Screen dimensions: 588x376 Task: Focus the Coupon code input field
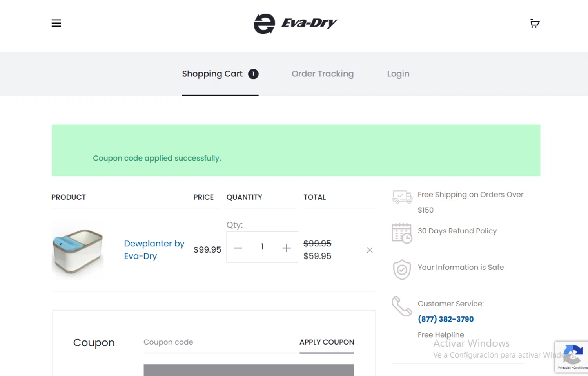coord(221,342)
